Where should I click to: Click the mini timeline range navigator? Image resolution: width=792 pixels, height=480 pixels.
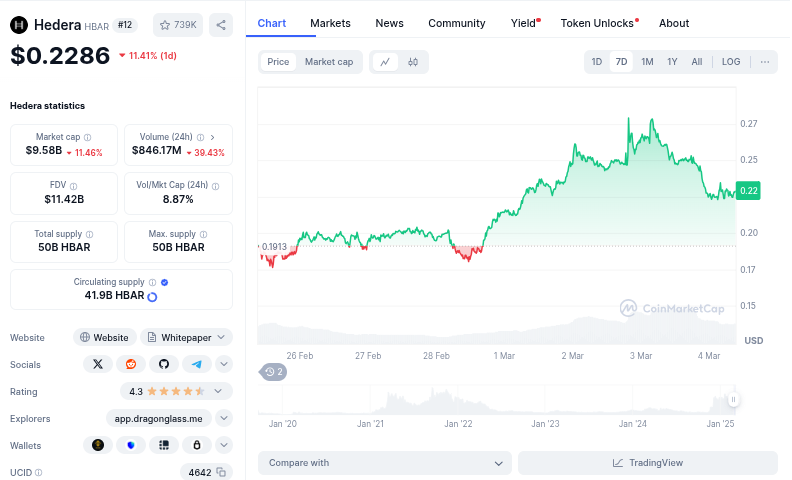click(x=496, y=400)
